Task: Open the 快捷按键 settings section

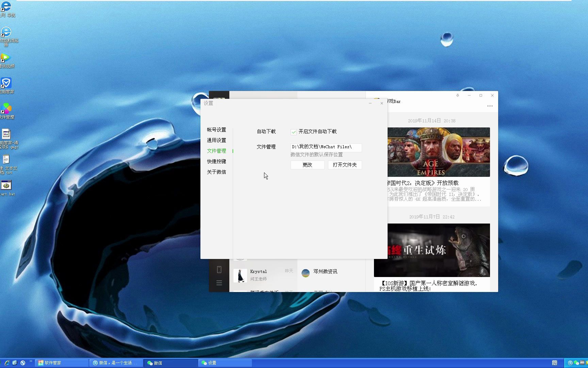Action: click(216, 162)
